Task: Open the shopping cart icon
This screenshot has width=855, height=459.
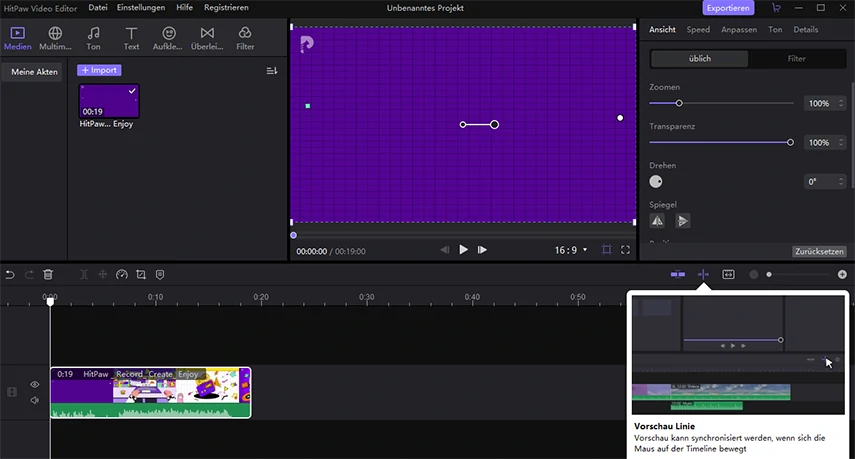Action: tap(776, 8)
